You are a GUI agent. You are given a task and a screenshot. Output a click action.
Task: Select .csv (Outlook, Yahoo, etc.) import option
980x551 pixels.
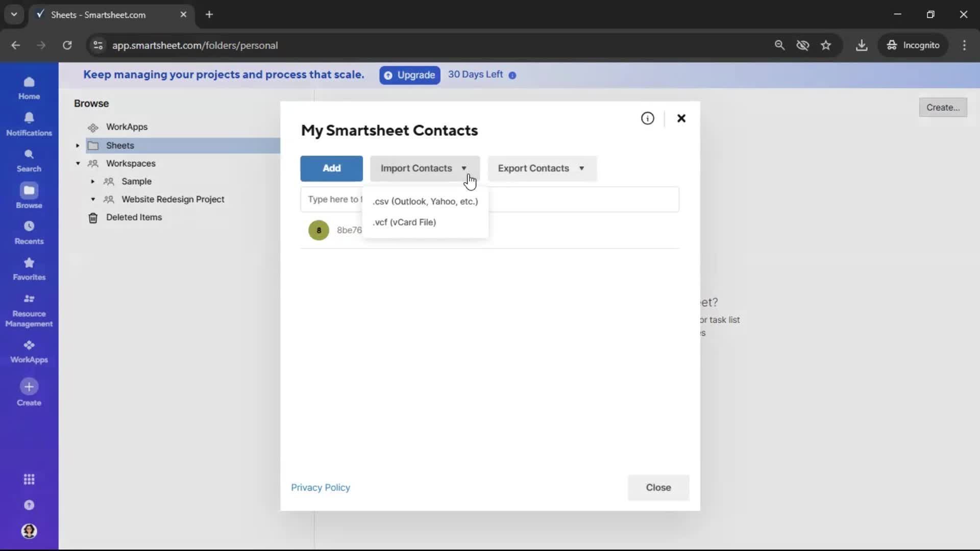(426, 202)
